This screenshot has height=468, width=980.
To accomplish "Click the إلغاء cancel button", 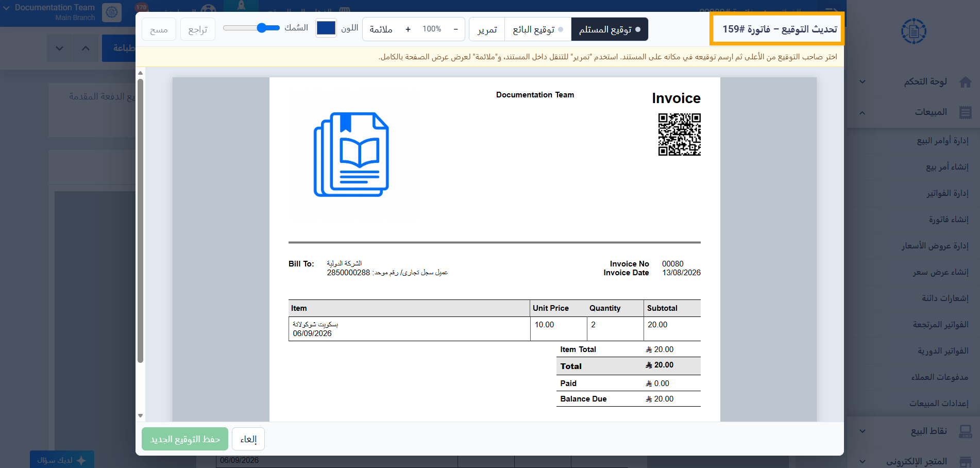I will pos(248,439).
